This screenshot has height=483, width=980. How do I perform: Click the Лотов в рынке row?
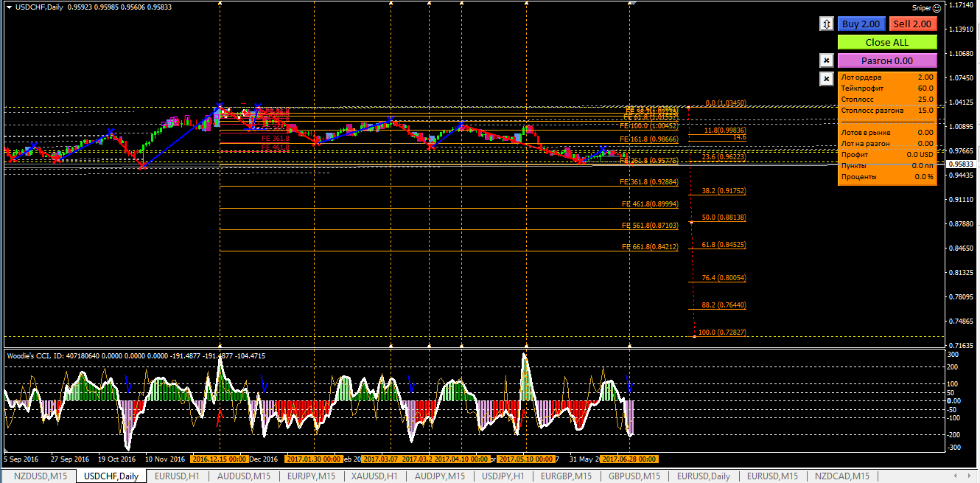point(887,132)
